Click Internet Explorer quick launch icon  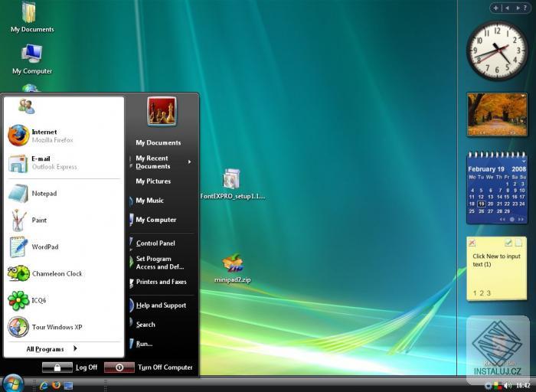click(44, 385)
